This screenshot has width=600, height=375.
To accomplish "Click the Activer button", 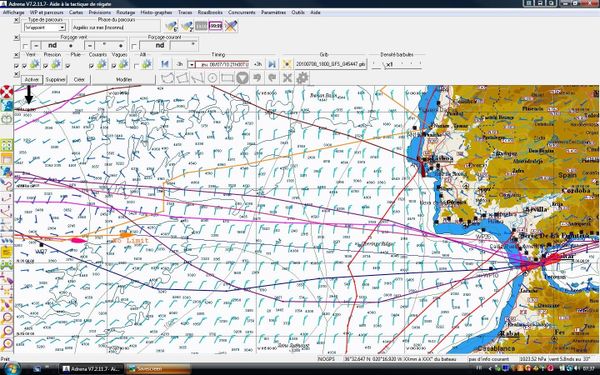I will click(x=32, y=80).
